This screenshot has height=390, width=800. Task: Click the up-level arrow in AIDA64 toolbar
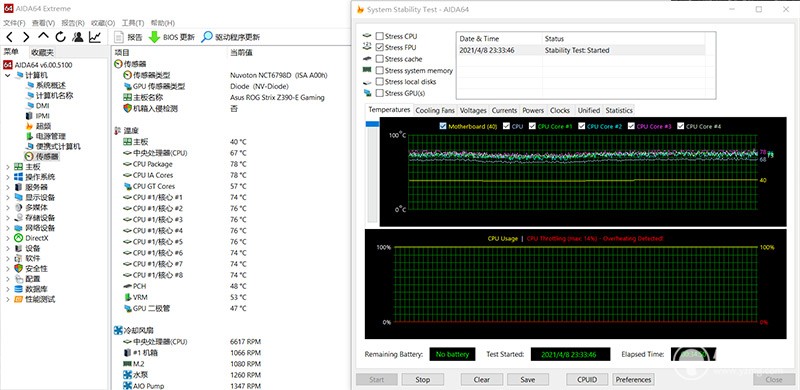(43, 36)
